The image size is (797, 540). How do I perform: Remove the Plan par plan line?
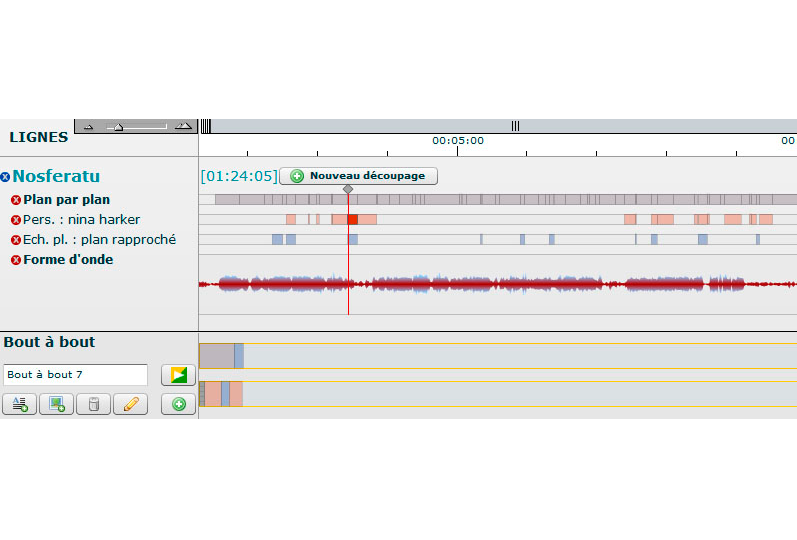point(16,200)
